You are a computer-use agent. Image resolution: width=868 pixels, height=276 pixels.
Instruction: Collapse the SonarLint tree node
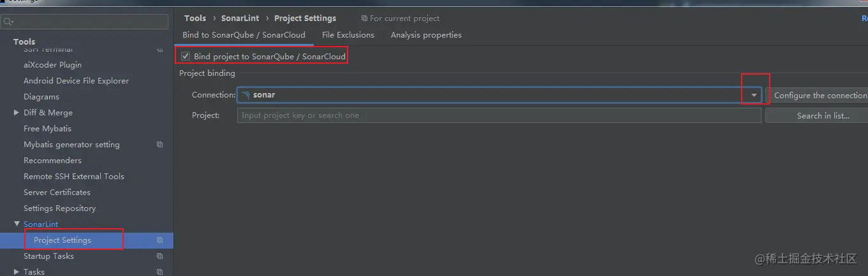click(x=17, y=224)
